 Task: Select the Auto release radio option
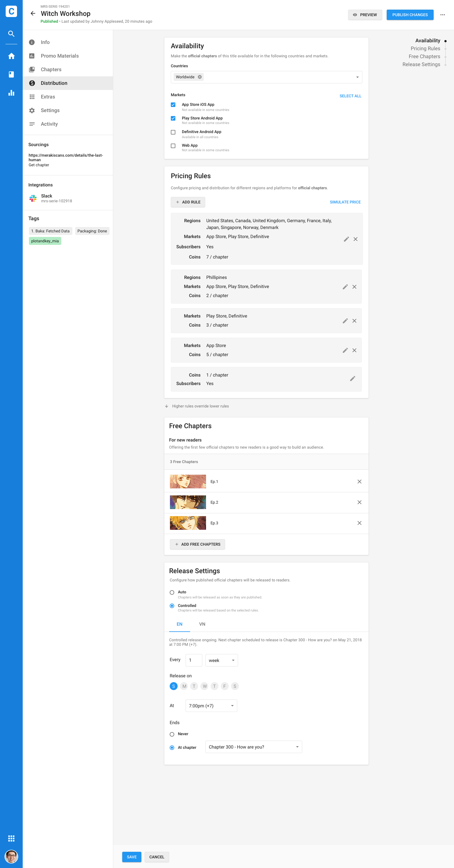(172, 592)
